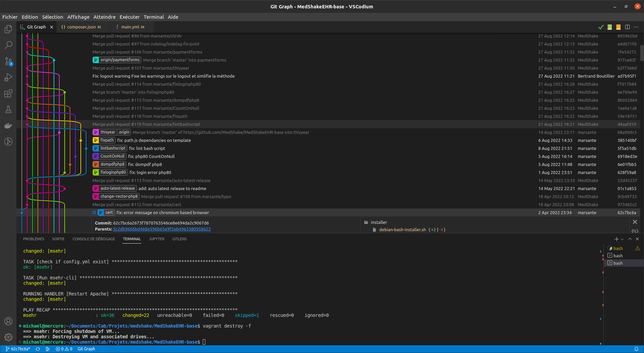644x353 pixels.
Task: Click the green checkmark editor action
Action: (601, 27)
